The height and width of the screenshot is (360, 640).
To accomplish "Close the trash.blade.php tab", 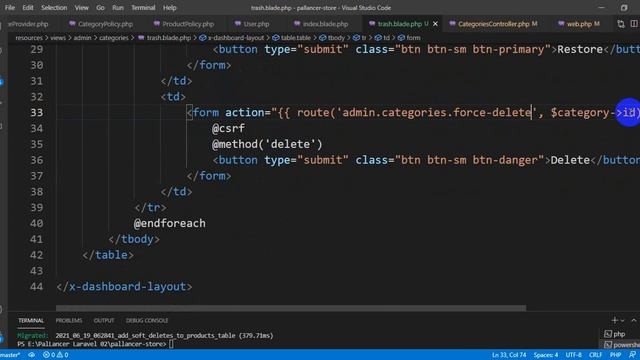I will [436, 24].
